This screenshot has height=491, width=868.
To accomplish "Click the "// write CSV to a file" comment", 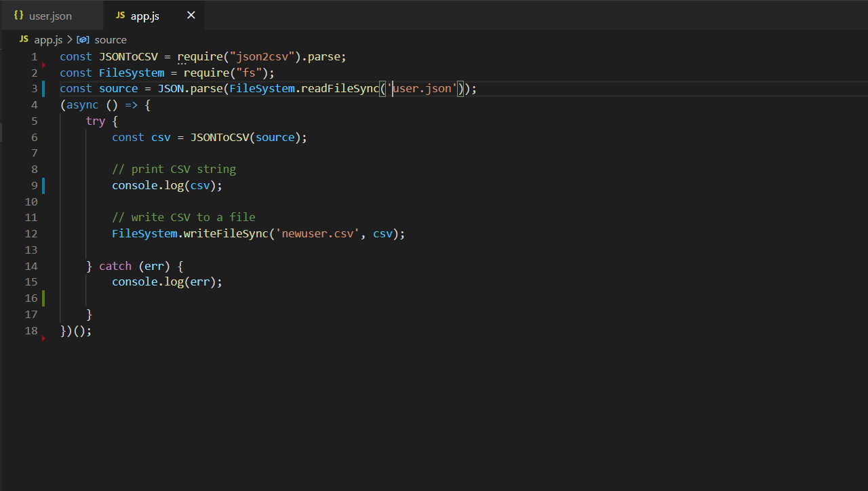I will [x=184, y=218].
